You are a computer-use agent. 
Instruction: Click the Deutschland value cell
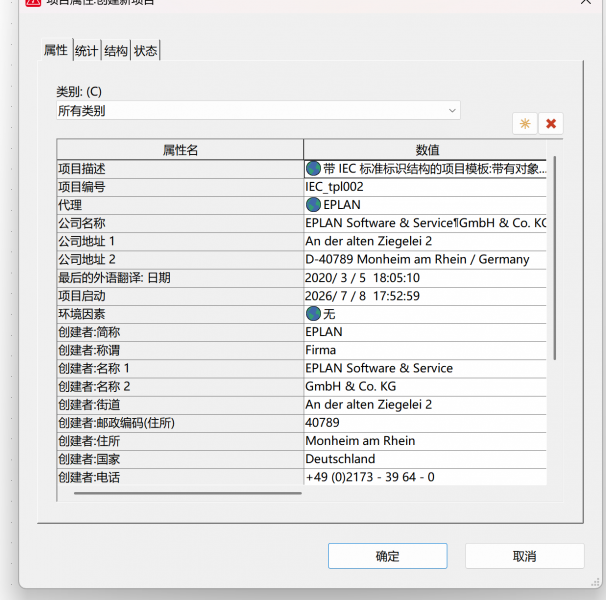(425, 459)
